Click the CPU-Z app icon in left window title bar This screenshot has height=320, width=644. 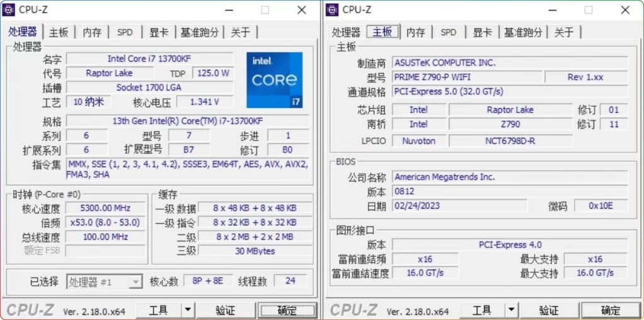click(x=9, y=9)
